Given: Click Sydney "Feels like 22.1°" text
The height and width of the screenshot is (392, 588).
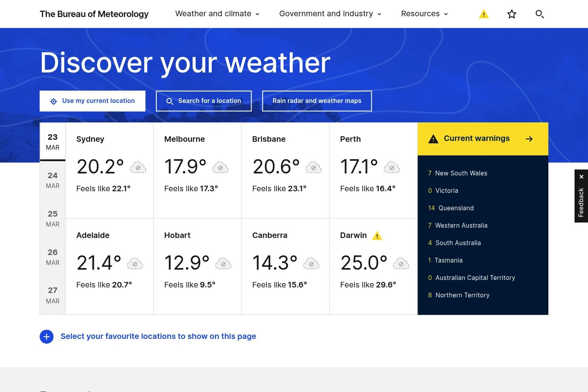Looking at the screenshot, I should click(103, 189).
